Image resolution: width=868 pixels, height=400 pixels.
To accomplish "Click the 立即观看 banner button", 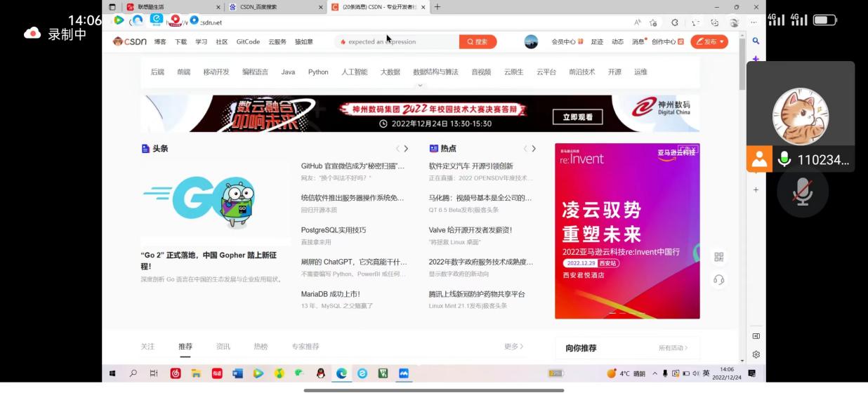I will 577,117.
